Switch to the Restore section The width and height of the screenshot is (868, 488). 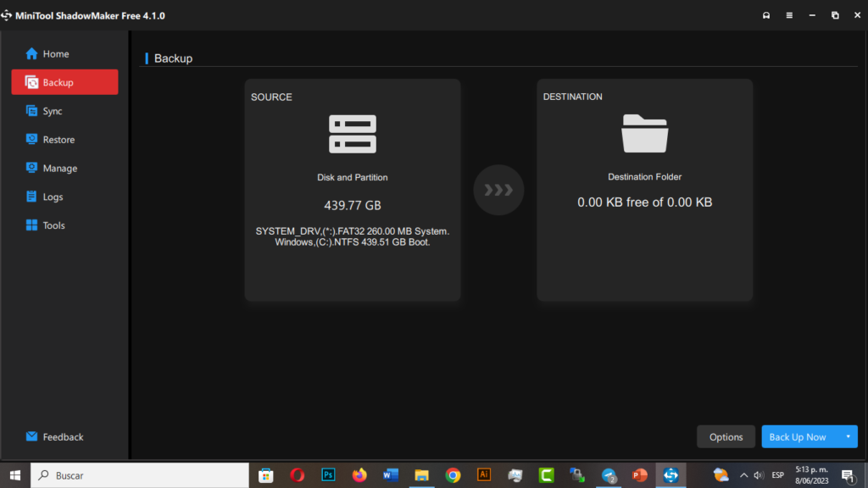tap(58, 140)
